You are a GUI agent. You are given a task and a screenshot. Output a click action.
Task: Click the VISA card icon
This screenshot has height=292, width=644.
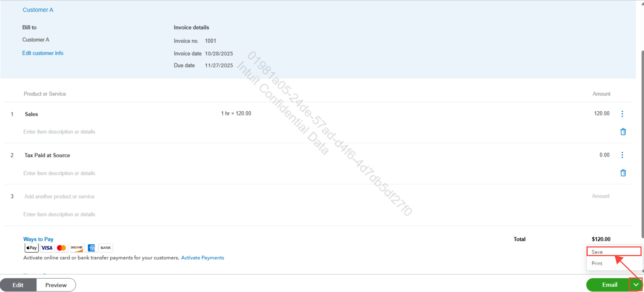(47, 248)
